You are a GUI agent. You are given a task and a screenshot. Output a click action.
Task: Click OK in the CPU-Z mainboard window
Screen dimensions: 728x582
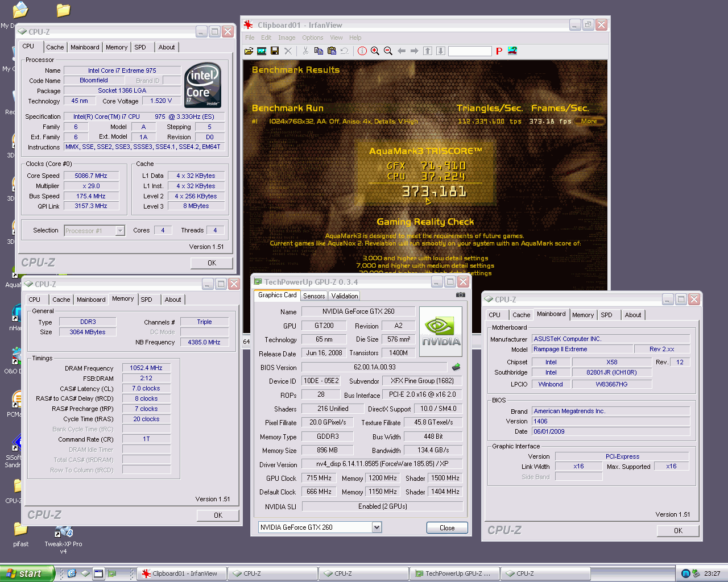(x=678, y=530)
